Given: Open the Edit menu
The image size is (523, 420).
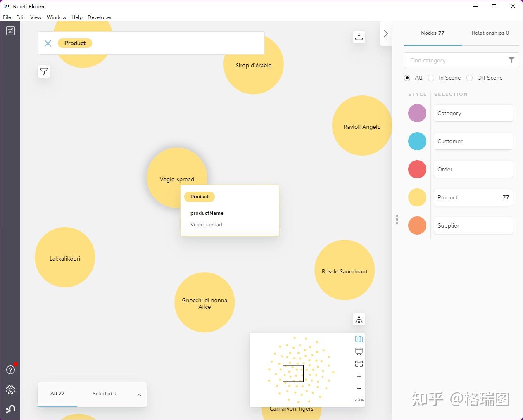Looking at the screenshot, I should (21, 17).
